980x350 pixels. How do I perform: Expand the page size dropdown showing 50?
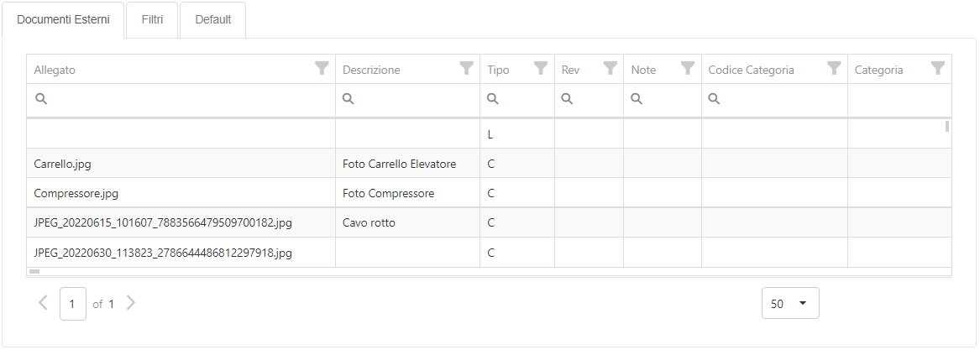coord(790,304)
